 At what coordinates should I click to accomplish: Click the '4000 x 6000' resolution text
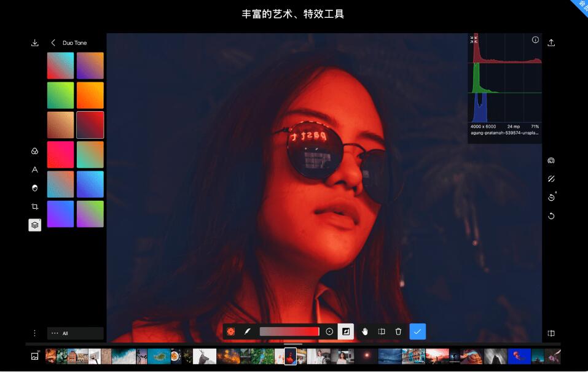[x=483, y=126]
